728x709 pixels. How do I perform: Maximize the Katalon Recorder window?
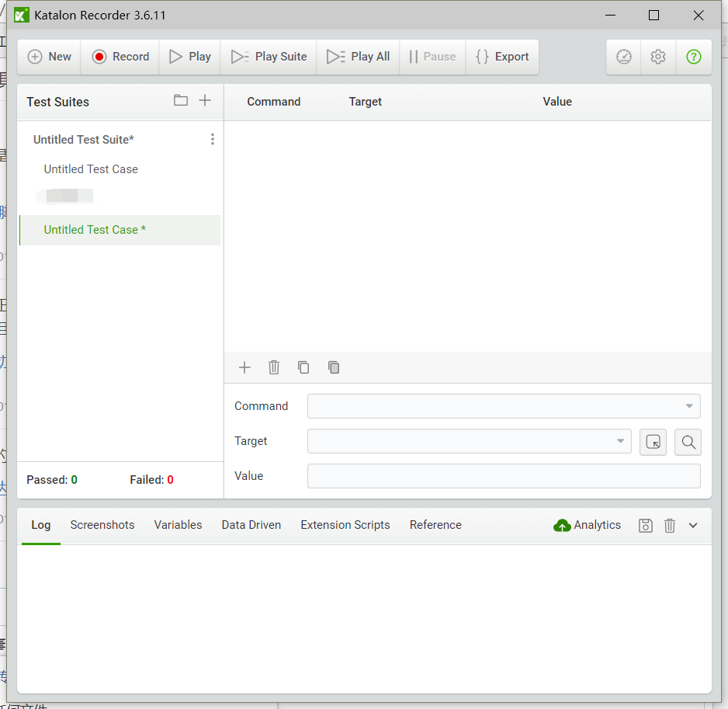(653, 16)
